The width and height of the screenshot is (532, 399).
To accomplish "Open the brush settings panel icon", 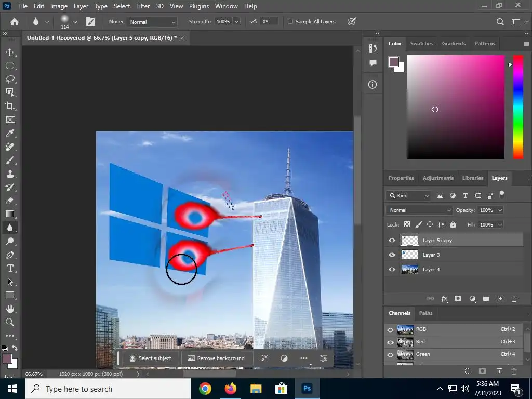I will point(90,22).
